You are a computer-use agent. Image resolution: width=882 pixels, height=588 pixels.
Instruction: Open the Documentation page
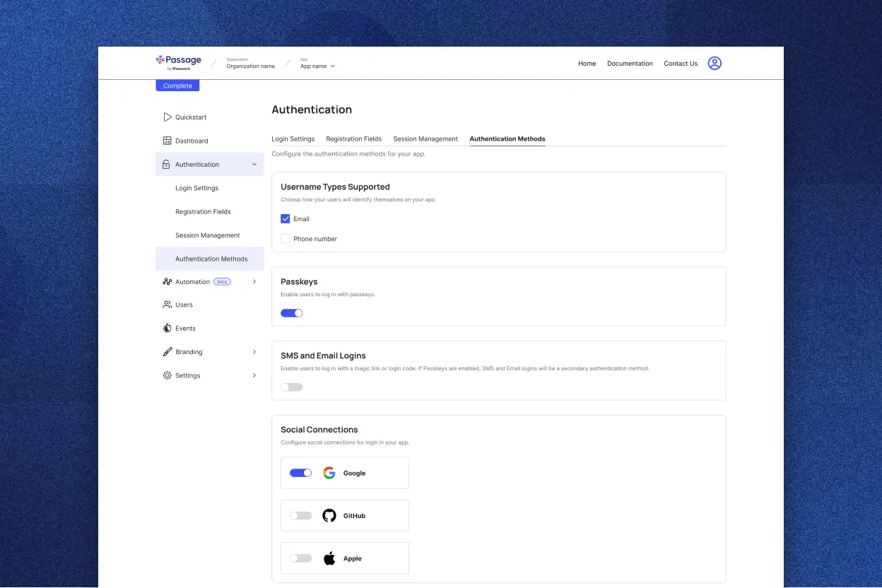pos(629,63)
